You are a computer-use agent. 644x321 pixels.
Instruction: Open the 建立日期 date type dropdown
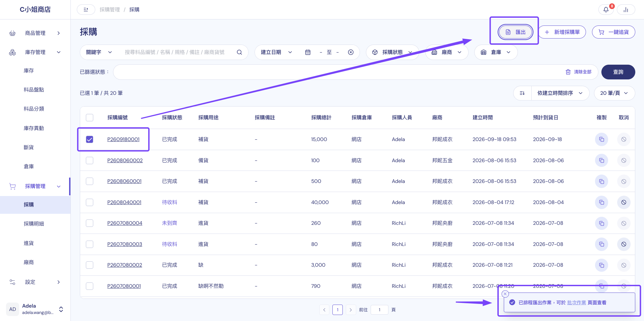(x=276, y=52)
